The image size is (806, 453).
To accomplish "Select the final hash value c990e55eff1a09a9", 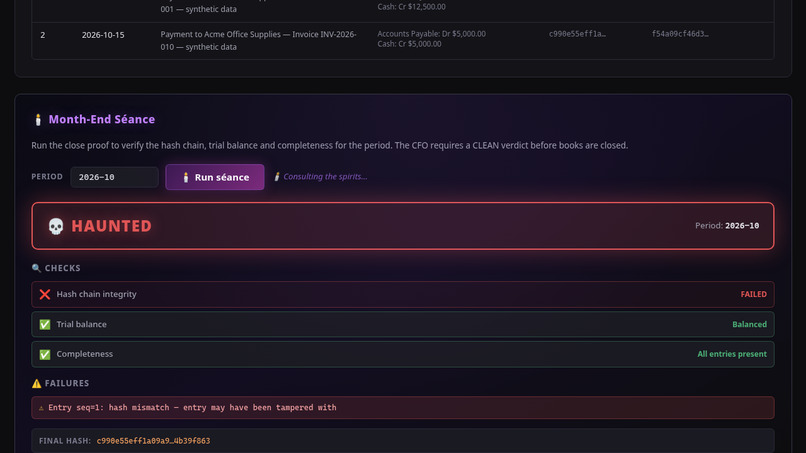I will tap(153, 441).
